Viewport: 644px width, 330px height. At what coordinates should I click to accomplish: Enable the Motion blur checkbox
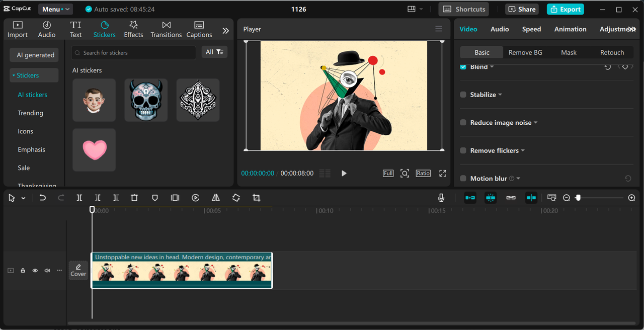[x=463, y=179]
